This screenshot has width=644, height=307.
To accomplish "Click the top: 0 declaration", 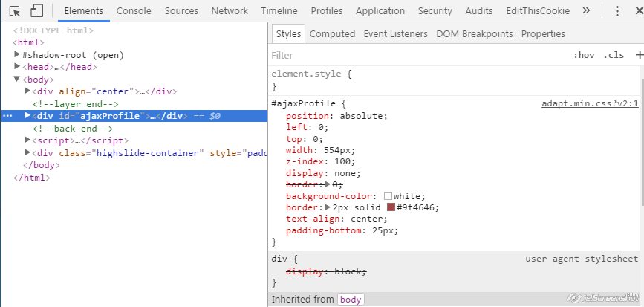I will (x=305, y=139).
